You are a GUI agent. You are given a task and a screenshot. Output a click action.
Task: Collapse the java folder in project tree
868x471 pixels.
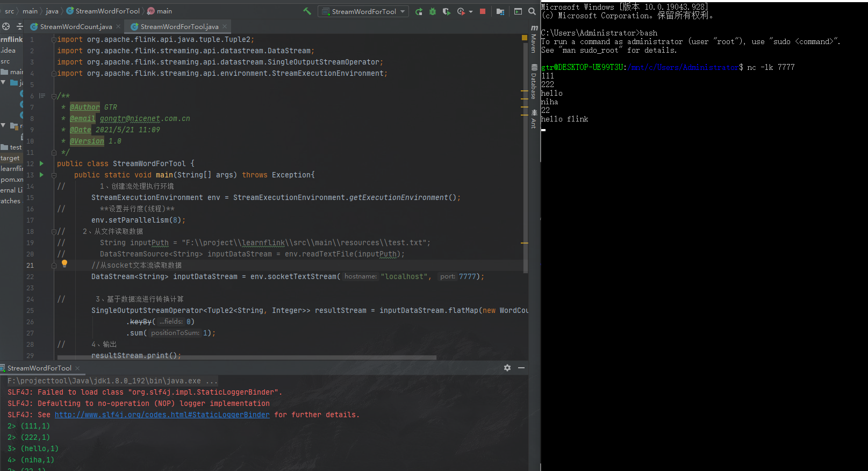tap(4, 82)
